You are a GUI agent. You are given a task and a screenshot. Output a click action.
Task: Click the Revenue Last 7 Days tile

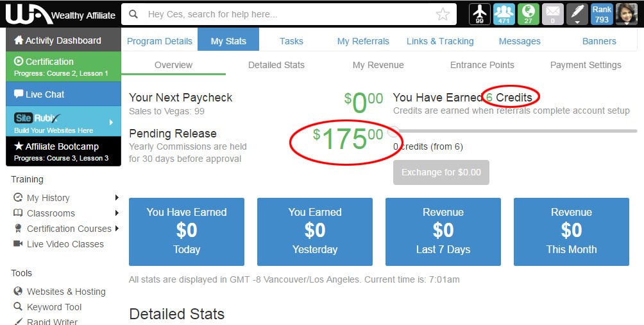[x=443, y=232]
